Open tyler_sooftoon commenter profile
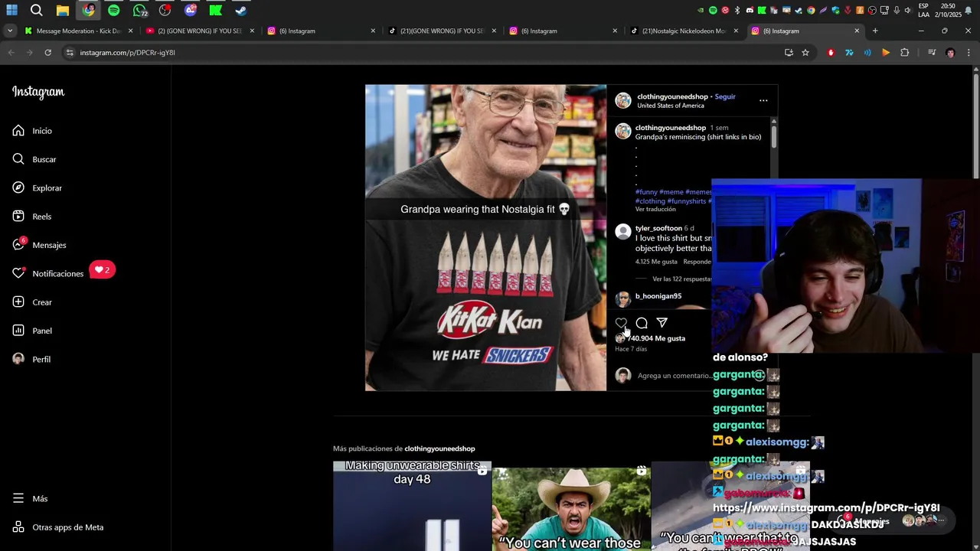The width and height of the screenshot is (980, 551). point(658,228)
